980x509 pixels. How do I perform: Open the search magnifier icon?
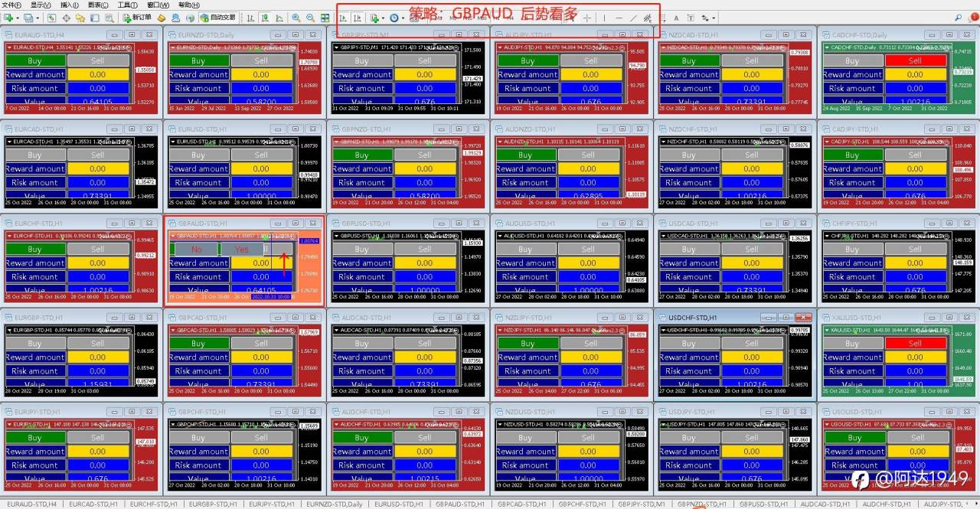point(959,17)
